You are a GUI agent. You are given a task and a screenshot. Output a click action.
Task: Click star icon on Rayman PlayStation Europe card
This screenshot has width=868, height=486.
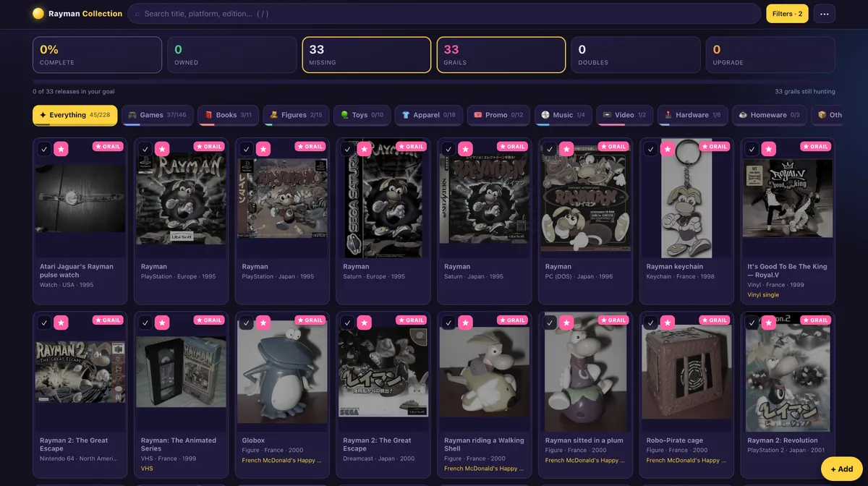coord(162,149)
